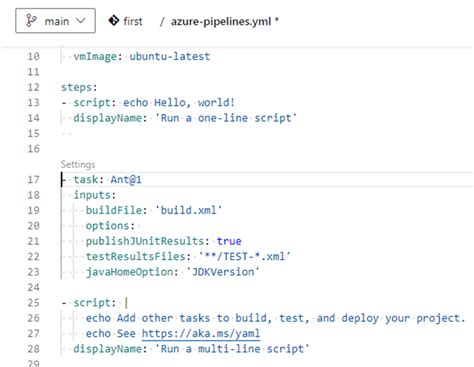
Task: Click the chevron arrow in main dropdown
Action: click(x=81, y=21)
